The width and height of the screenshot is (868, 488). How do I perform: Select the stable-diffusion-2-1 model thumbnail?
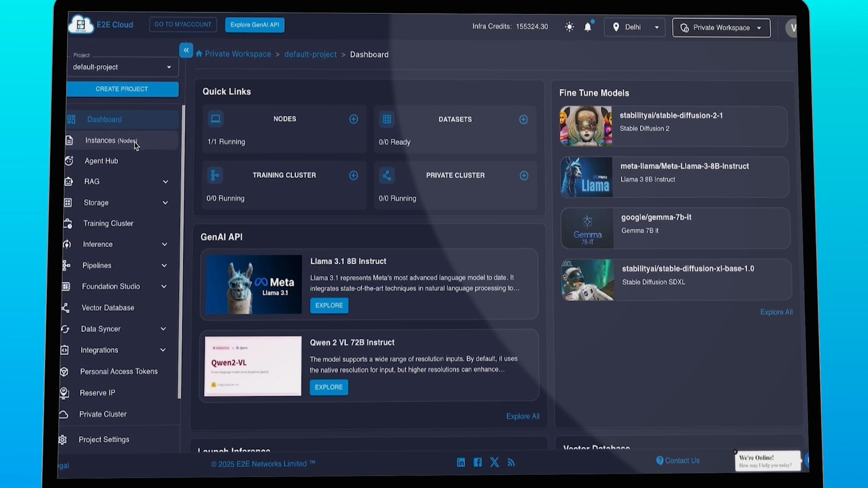point(585,126)
